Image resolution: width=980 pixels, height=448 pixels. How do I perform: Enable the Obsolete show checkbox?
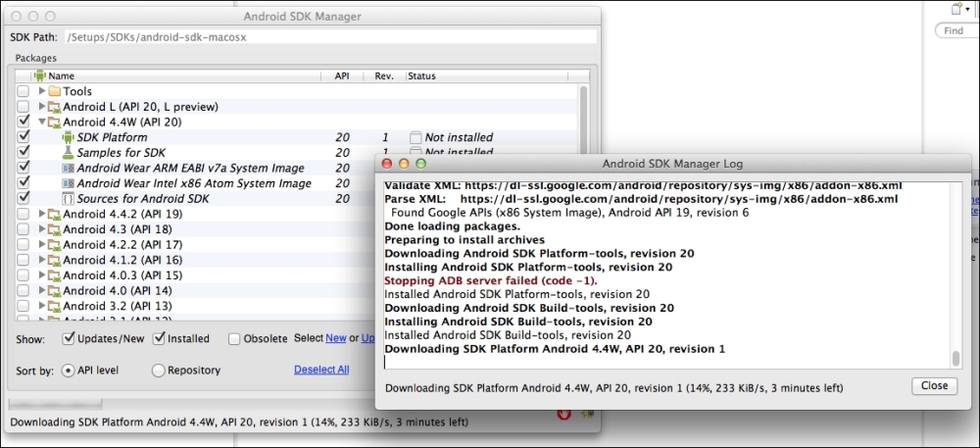[234, 338]
